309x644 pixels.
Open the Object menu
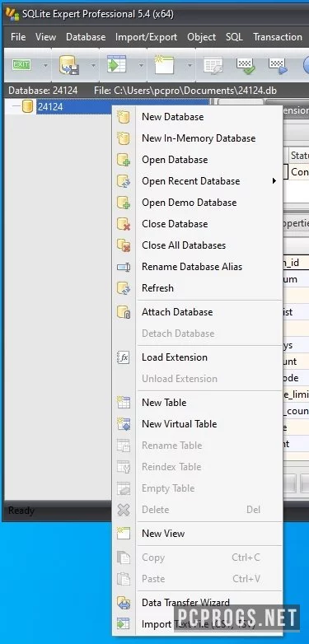(201, 37)
